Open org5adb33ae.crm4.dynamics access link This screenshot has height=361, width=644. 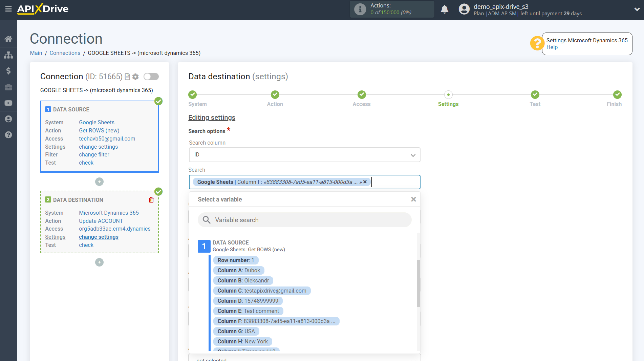point(115,229)
